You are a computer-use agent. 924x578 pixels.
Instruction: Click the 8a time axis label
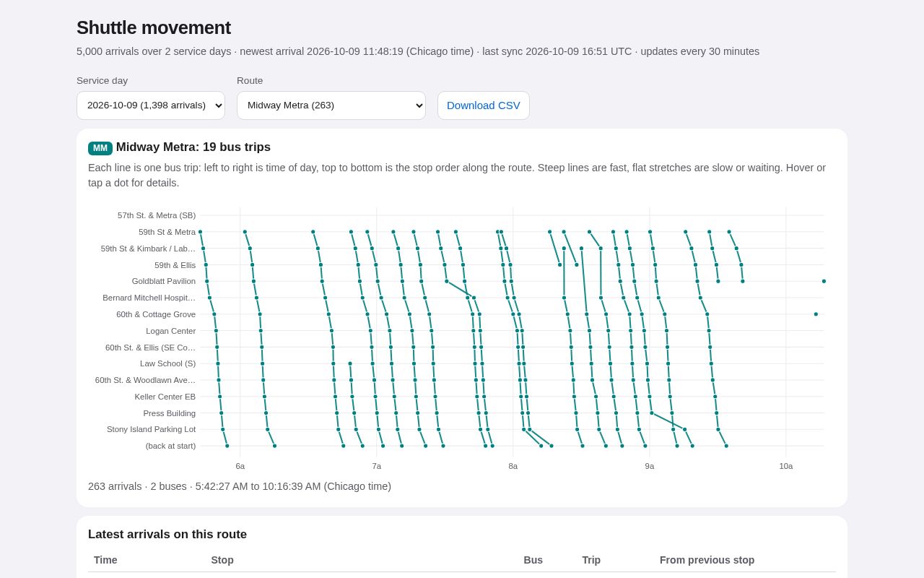pyautogui.click(x=513, y=466)
